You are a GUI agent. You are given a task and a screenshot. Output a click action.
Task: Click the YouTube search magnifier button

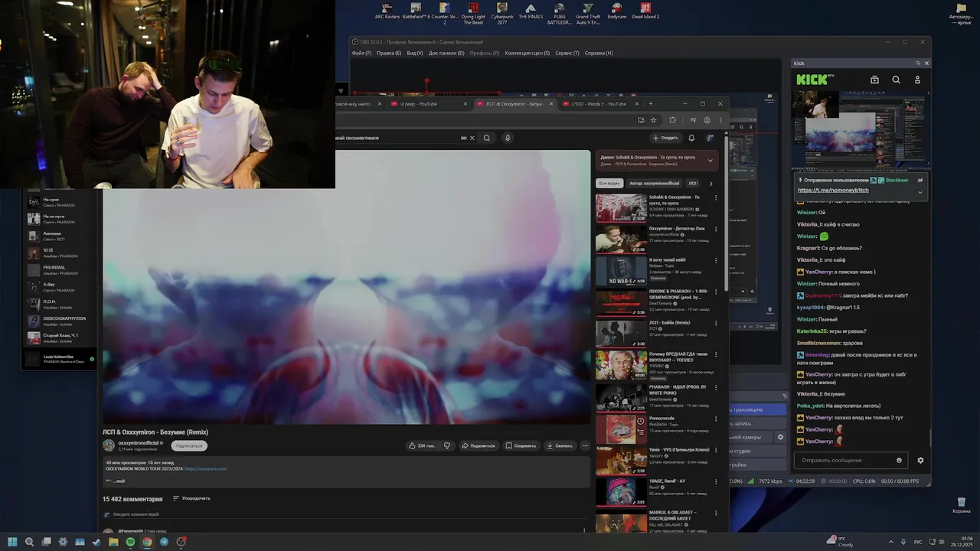(486, 139)
